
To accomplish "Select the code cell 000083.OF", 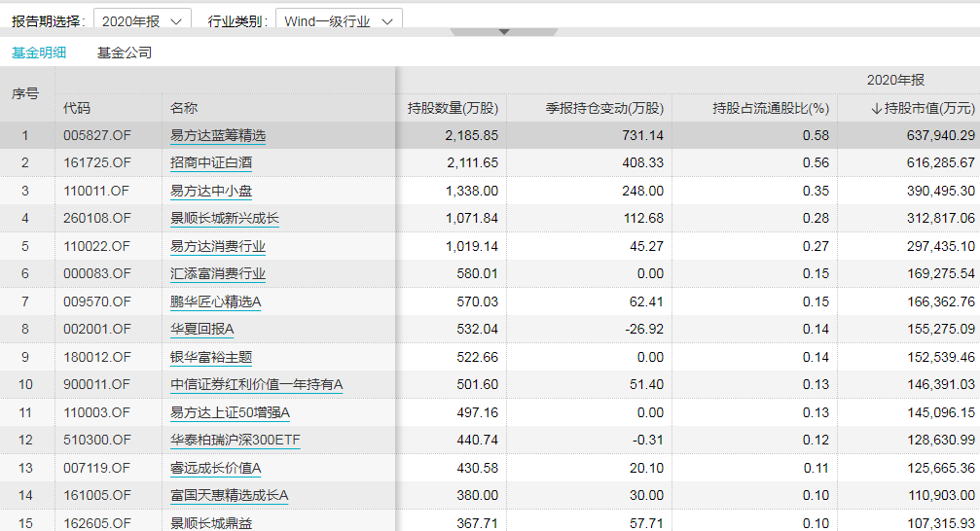I will coord(97,274).
